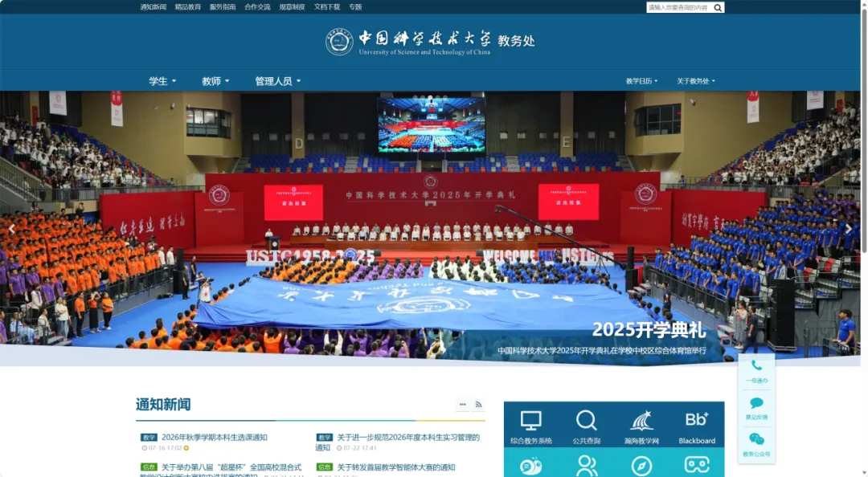Click the 教务公众号 WeChat icon
Screen dimensions: 868x477
click(756, 439)
